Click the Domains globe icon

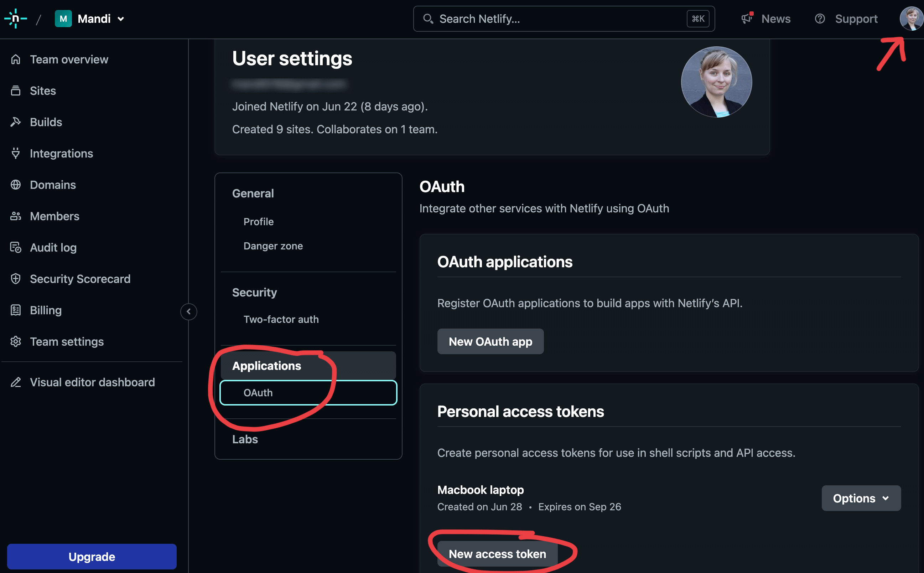pyautogui.click(x=16, y=185)
